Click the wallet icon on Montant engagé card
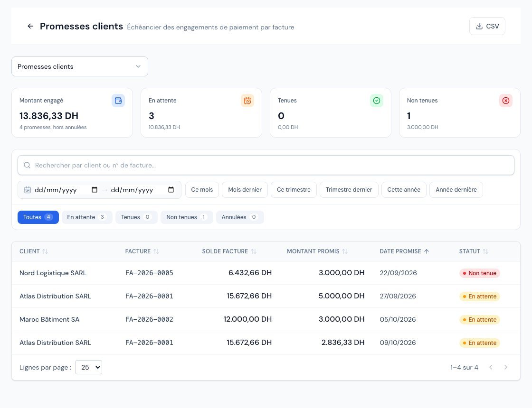The image size is (532, 408). point(118,101)
